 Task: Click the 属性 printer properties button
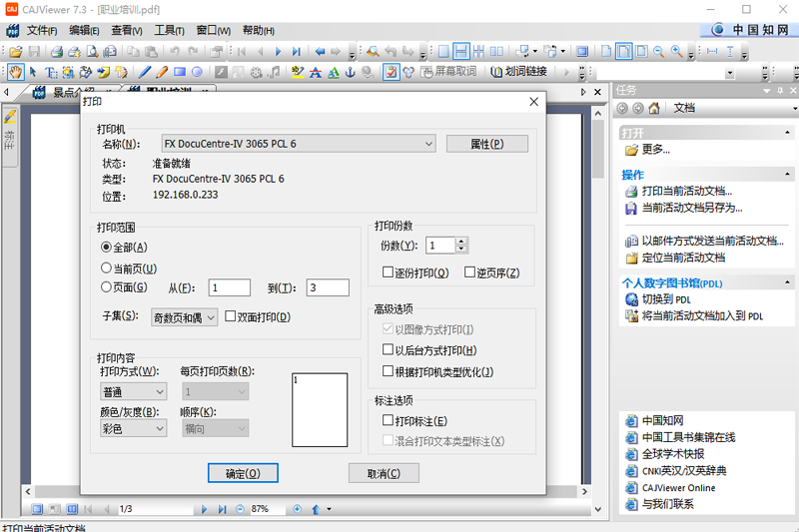pos(486,144)
